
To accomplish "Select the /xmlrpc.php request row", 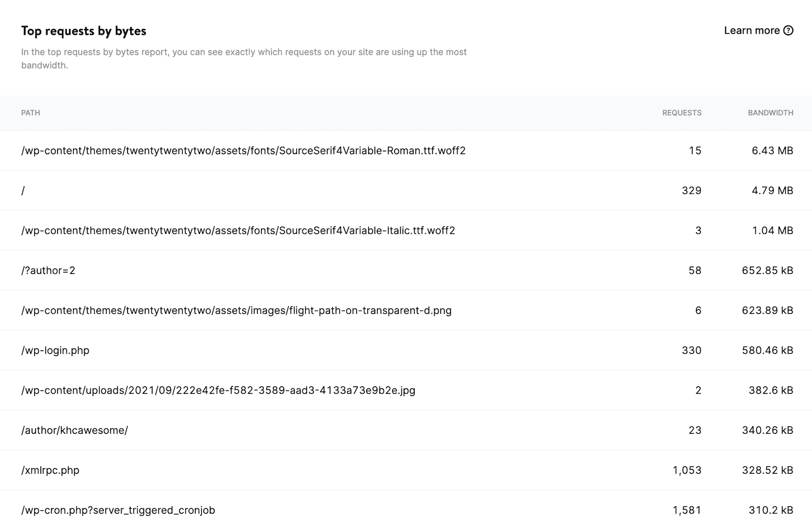I will point(50,470).
